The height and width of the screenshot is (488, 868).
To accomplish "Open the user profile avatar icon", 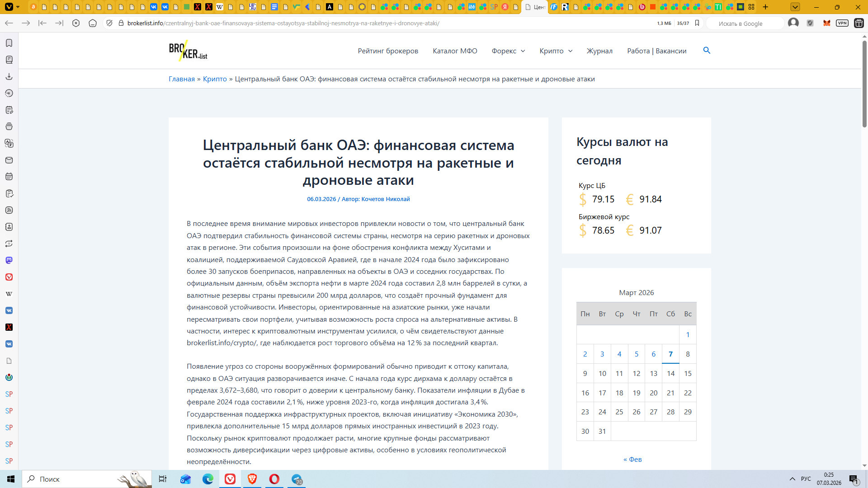I will [x=793, y=23].
